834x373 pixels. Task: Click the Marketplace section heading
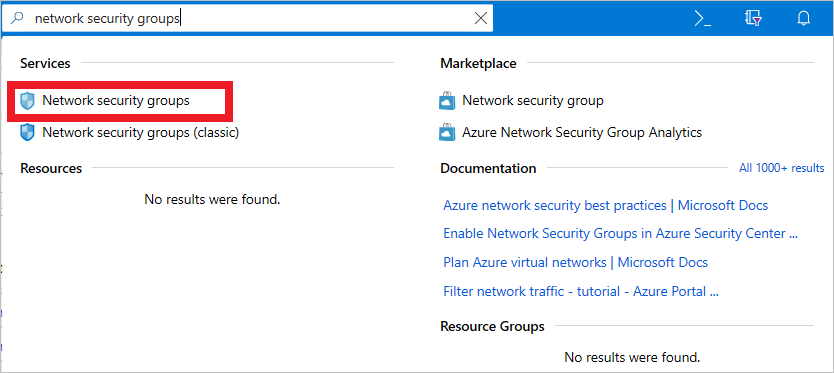point(478,63)
